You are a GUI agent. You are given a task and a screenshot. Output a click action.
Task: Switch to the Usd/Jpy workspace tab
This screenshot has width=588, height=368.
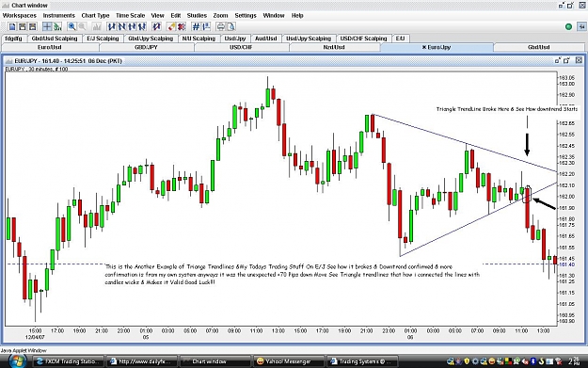[x=235, y=39]
